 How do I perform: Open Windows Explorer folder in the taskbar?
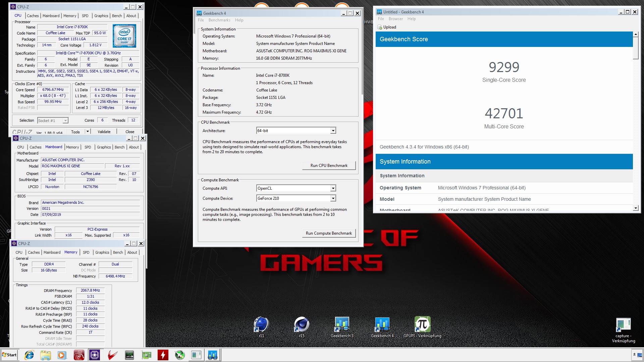tap(45, 355)
